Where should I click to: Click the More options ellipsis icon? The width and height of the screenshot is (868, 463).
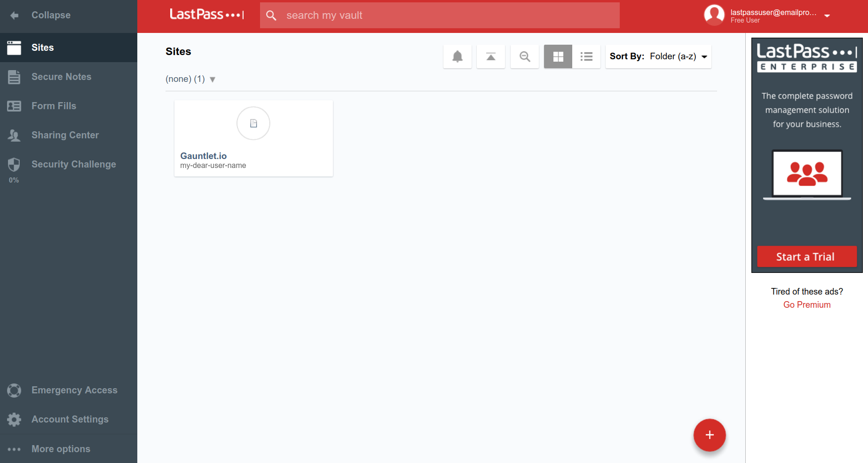pyautogui.click(x=14, y=449)
